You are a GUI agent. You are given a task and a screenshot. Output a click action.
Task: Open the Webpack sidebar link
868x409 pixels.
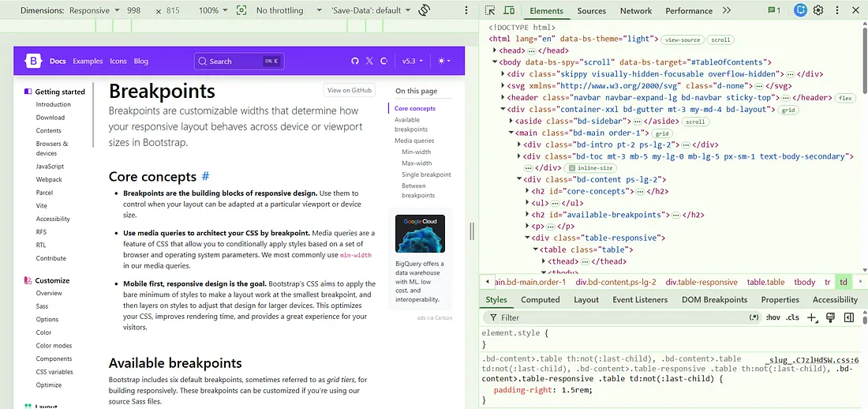(x=49, y=179)
